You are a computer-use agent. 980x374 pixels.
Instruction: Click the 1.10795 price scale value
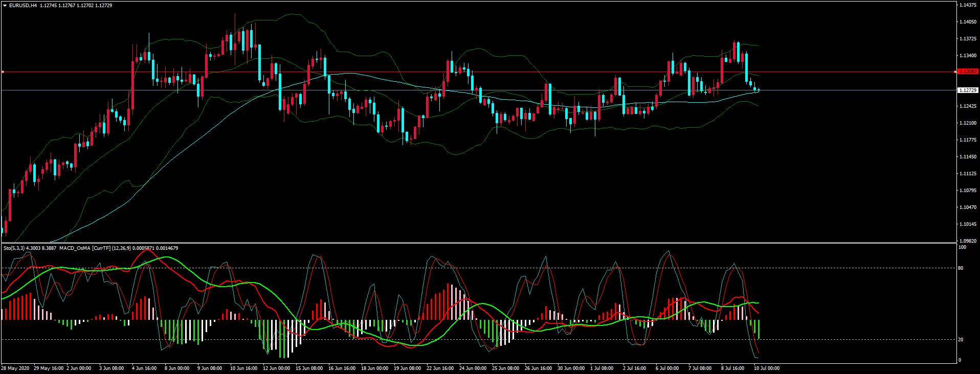pyautogui.click(x=968, y=191)
